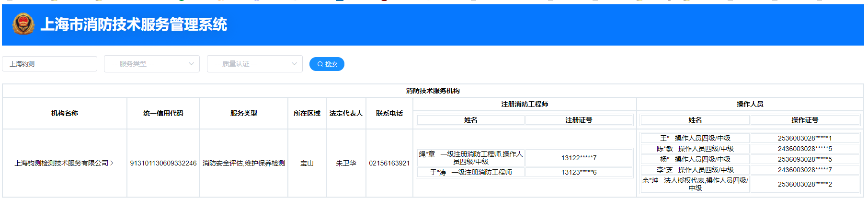Click the blue 搜索 button
Screen dimensions: 868x200
(327, 64)
